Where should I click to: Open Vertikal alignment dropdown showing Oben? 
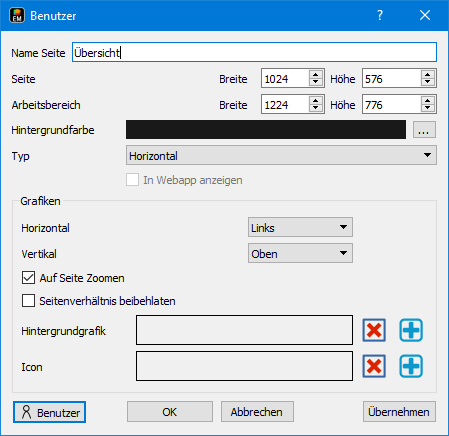(300, 253)
